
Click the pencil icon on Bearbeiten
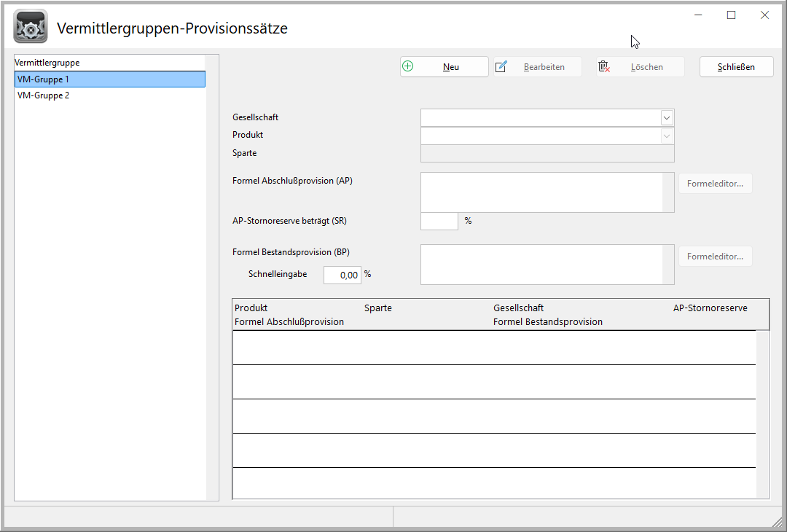pyautogui.click(x=501, y=67)
